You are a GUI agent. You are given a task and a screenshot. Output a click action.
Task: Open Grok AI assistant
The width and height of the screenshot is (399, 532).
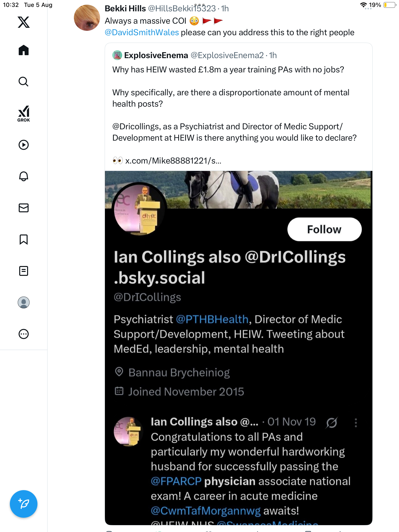[24, 114]
